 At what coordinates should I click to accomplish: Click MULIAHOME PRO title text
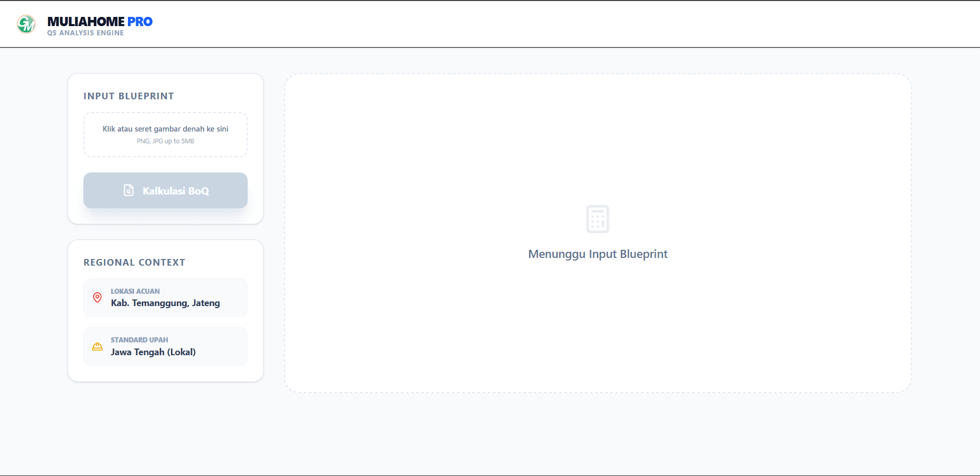[x=100, y=21]
